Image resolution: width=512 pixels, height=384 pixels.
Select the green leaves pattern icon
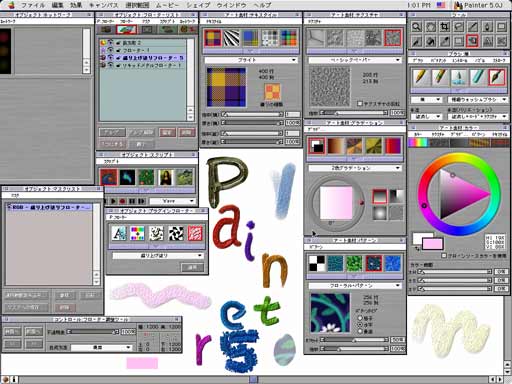click(x=354, y=263)
